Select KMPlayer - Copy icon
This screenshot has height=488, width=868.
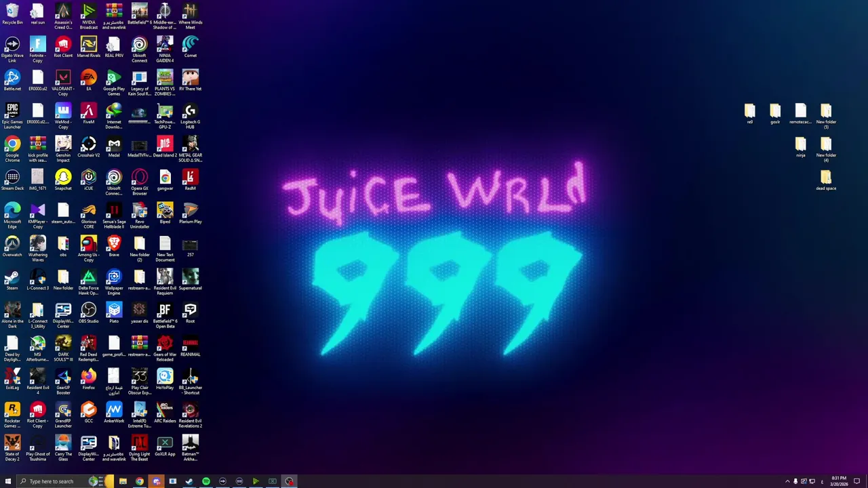click(x=37, y=216)
